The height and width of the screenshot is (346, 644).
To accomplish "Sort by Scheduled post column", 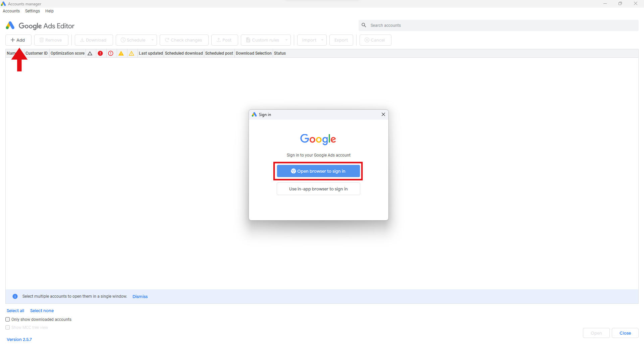I will click(219, 53).
